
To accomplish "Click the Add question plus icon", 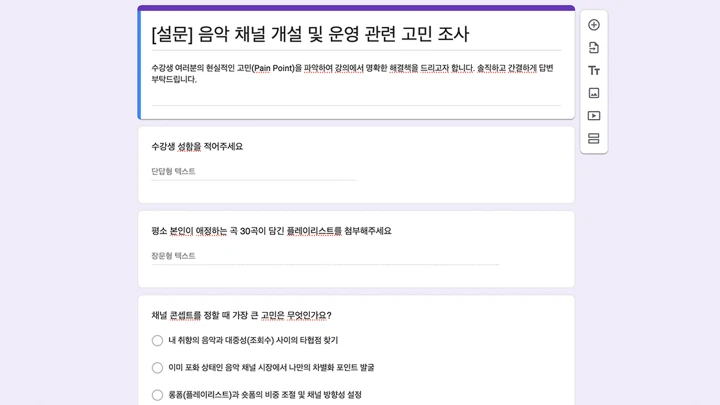I will tap(594, 25).
